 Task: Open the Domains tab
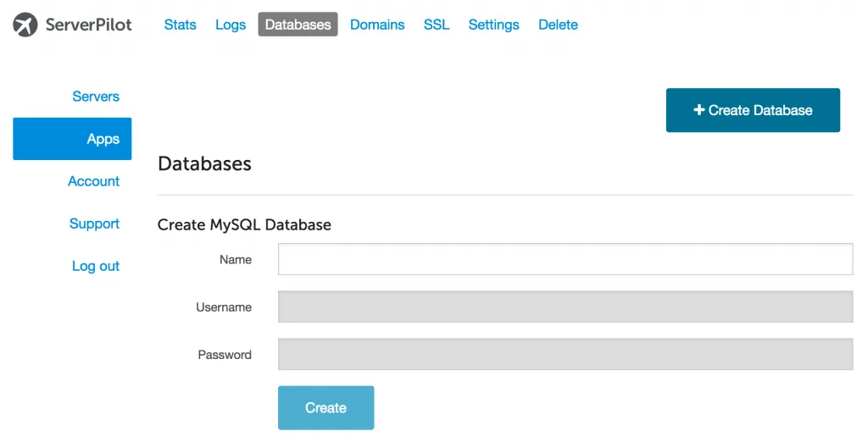[x=377, y=25]
